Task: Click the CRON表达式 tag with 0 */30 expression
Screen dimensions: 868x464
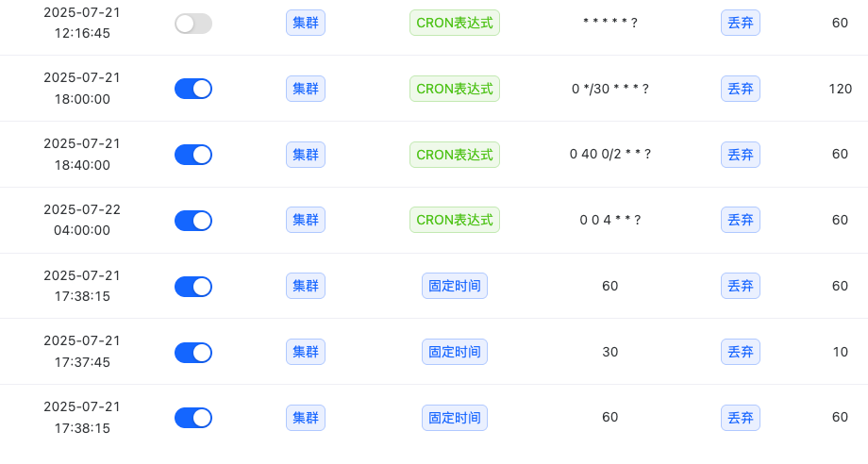Action: 455,89
